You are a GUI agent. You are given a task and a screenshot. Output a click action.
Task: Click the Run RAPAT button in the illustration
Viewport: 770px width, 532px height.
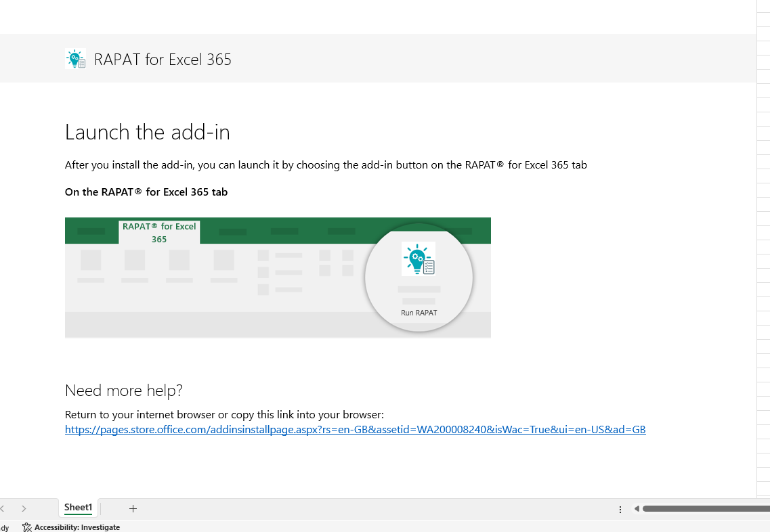pos(419,278)
